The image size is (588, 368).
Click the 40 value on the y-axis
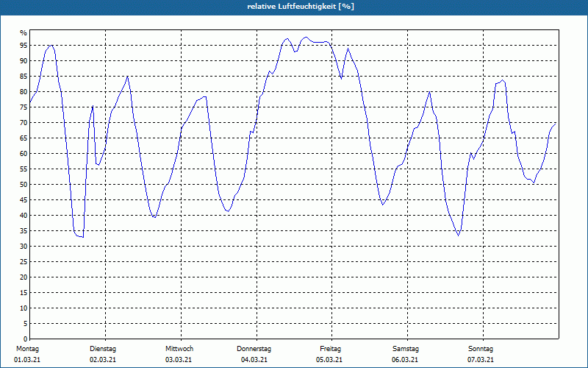24,216
